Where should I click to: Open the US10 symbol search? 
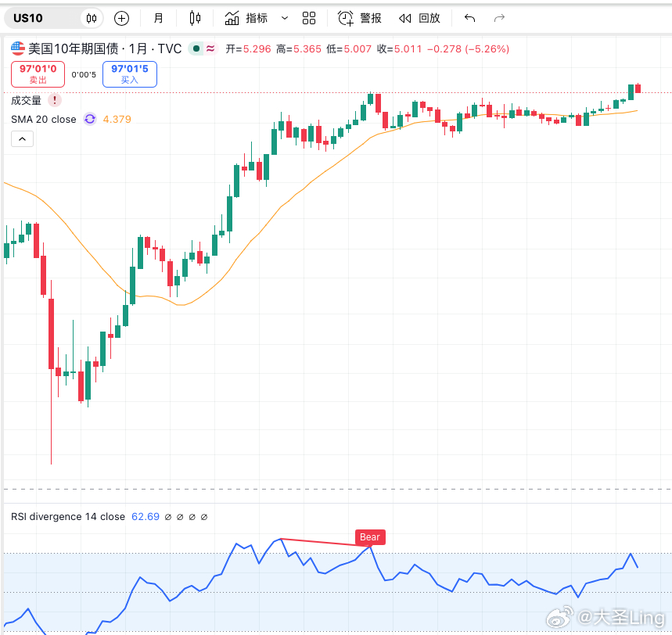click(28, 18)
